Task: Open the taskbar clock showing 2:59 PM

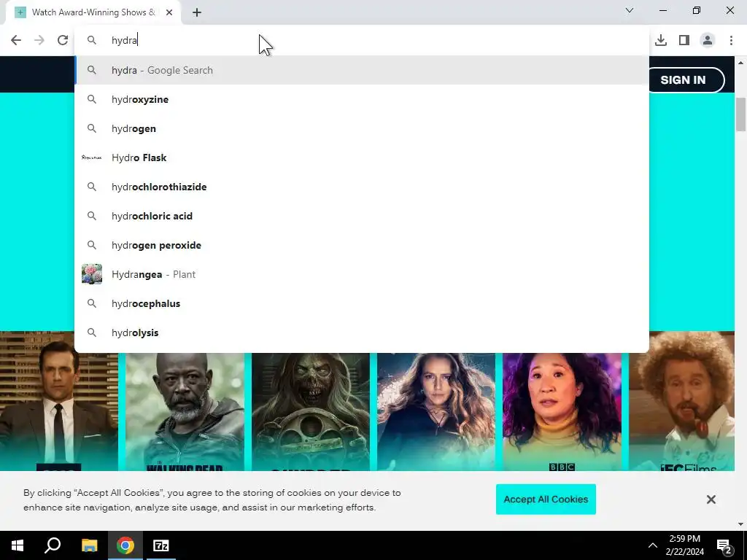Action: pyautogui.click(x=684, y=545)
